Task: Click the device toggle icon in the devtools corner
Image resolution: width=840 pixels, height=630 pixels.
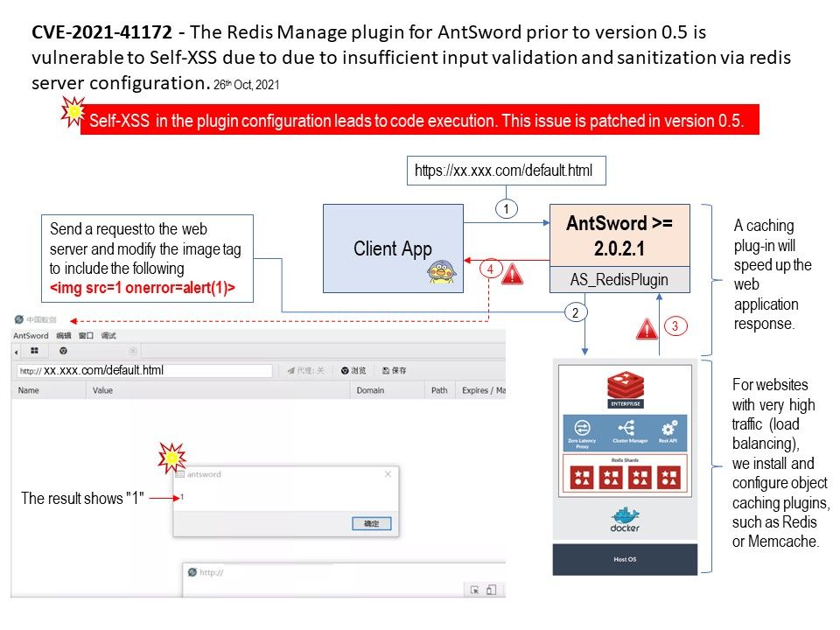Action: (491, 590)
